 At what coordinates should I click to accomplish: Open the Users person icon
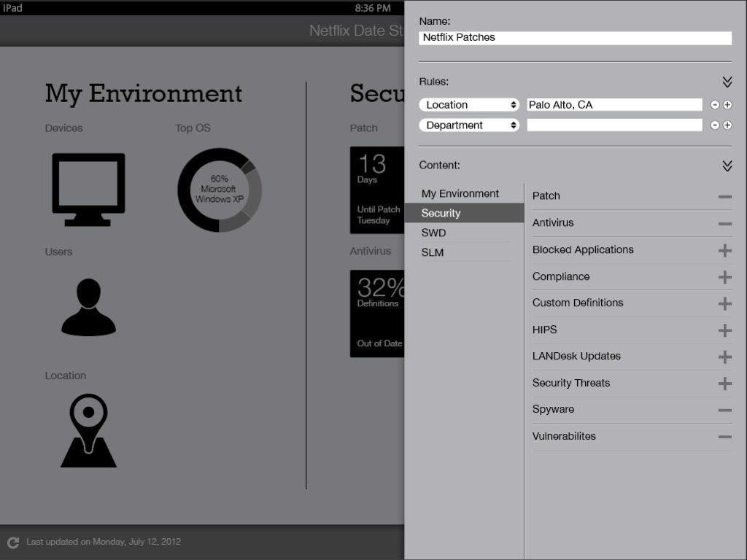(x=88, y=307)
